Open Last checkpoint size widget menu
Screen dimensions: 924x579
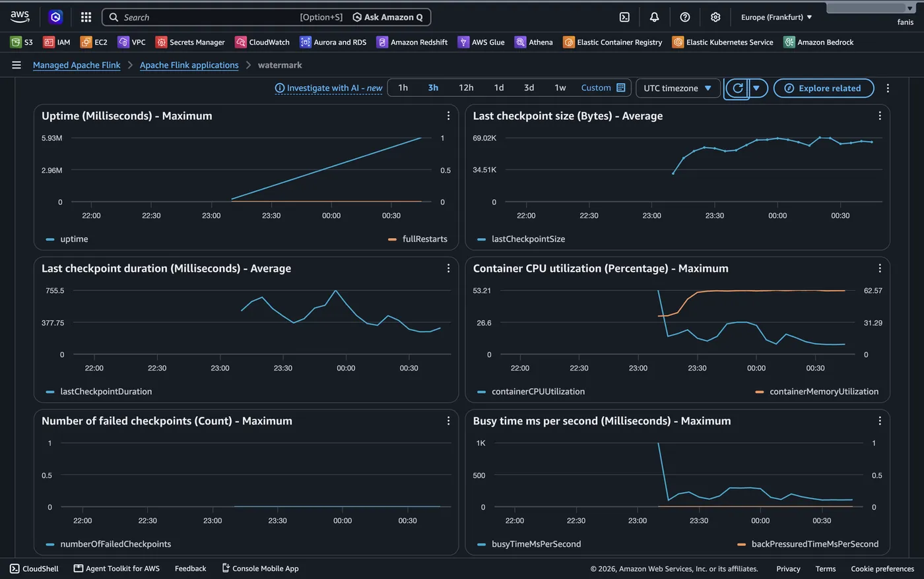point(880,115)
